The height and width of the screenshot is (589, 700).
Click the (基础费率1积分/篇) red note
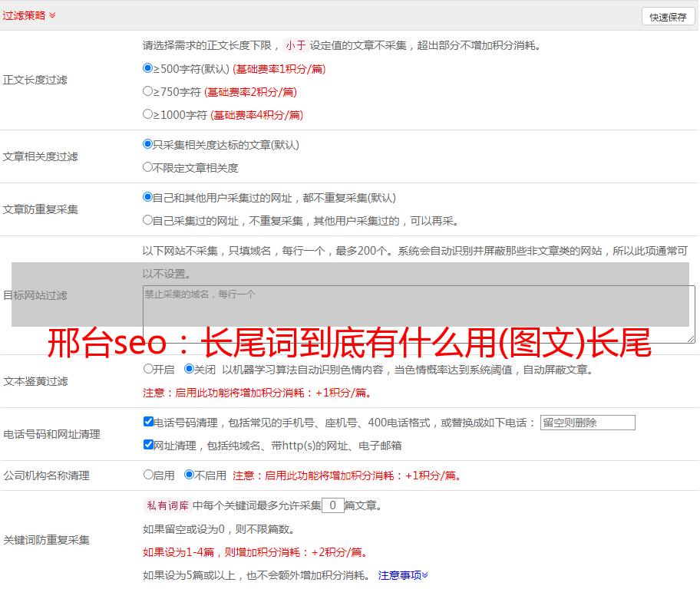[279, 69]
